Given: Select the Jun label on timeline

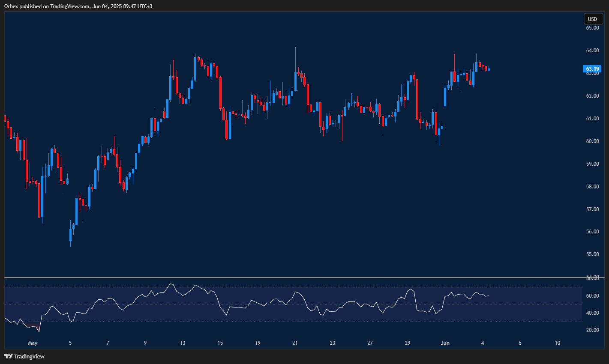Looking at the screenshot, I should 444,343.
